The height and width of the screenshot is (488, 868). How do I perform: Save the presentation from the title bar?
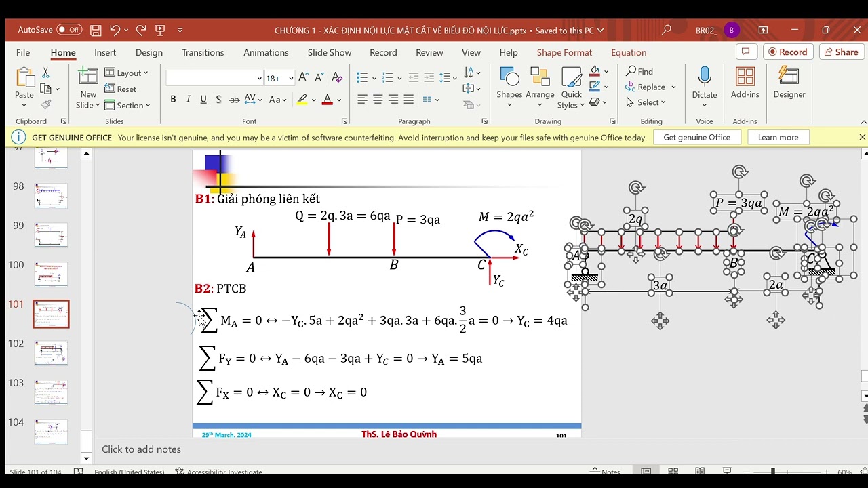tap(96, 30)
